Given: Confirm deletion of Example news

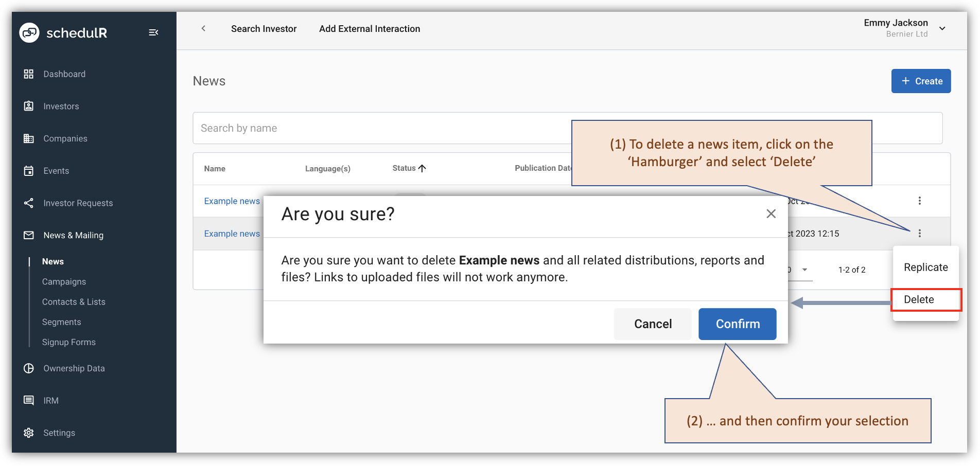Looking at the screenshot, I should pyautogui.click(x=737, y=324).
